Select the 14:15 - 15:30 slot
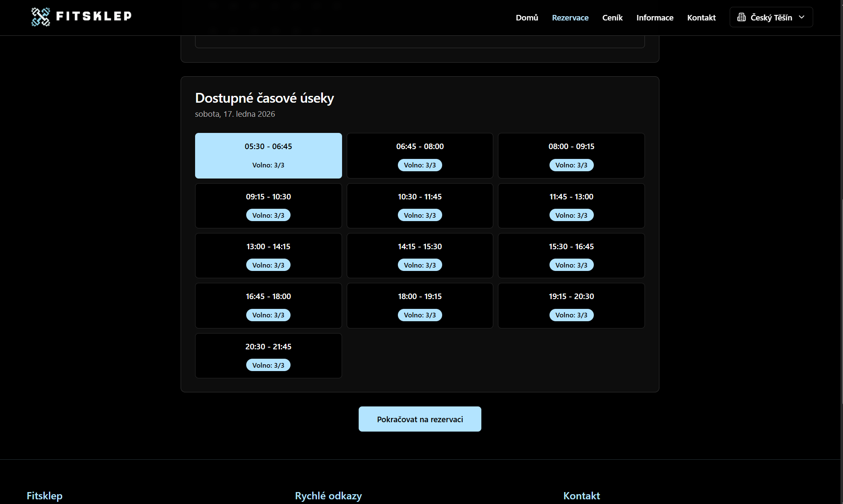843x504 pixels. click(x=420, y=255)
